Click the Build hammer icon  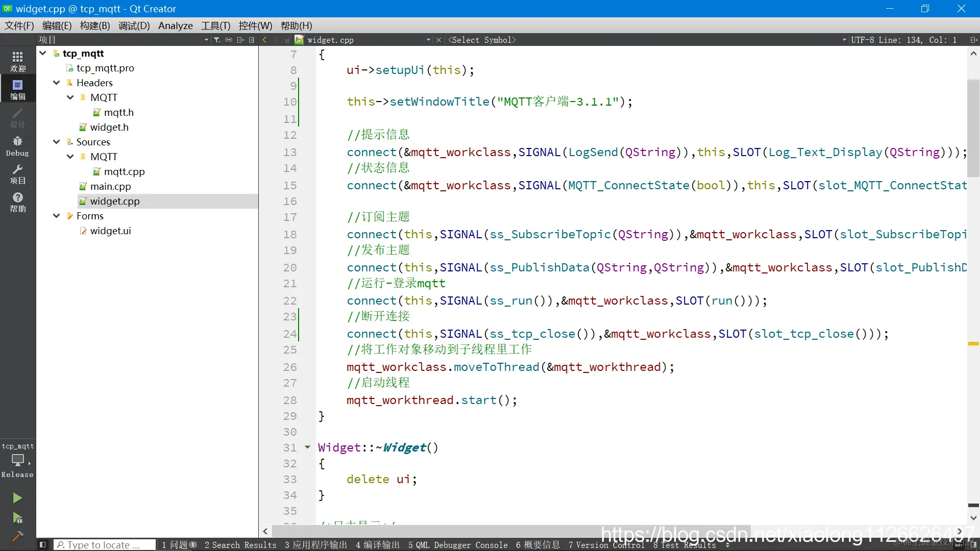17,536
